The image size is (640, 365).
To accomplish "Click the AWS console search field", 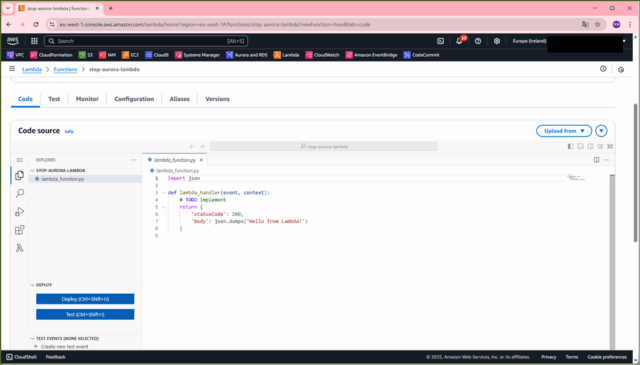I will point(146,41).
